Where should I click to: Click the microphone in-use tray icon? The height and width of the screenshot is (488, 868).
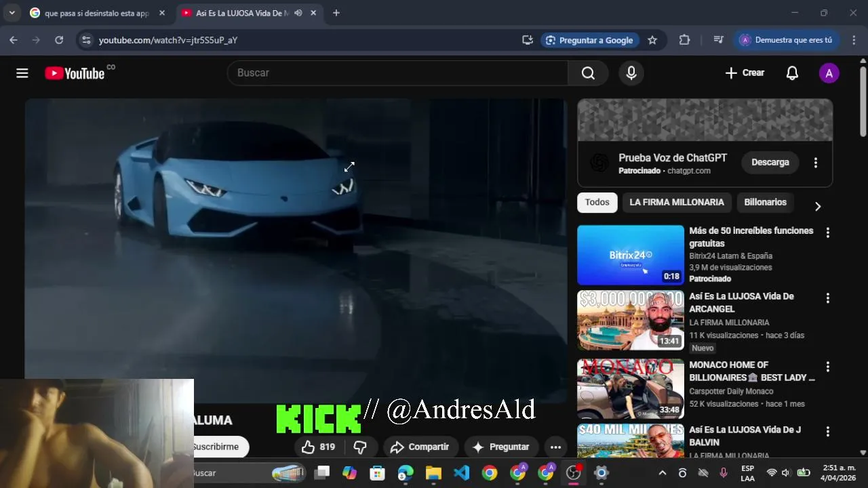pyautogui.click(x=724, y=473)
